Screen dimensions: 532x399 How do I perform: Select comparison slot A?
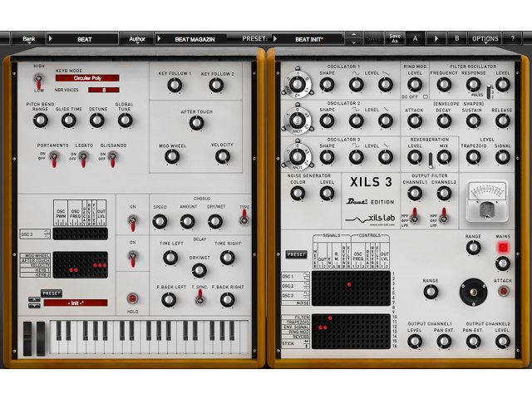coord(415,38)
